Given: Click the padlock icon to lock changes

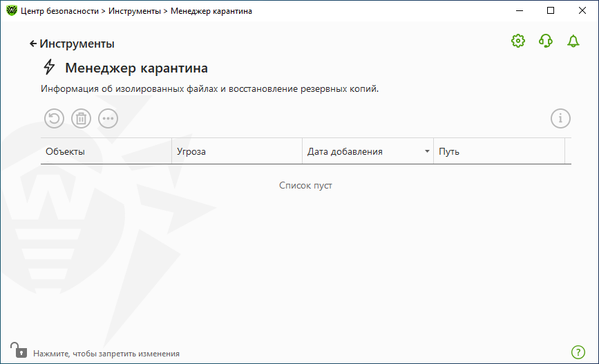Looking at the screenshot, I should click(x=19, y=350).
